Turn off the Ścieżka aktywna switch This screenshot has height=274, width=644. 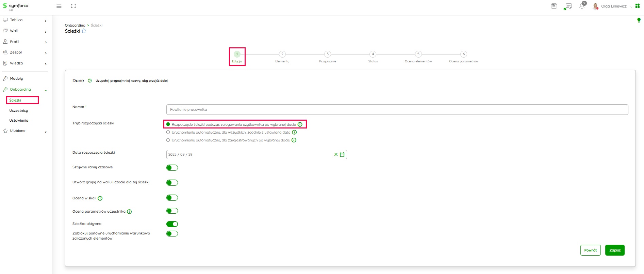(172, 224)
